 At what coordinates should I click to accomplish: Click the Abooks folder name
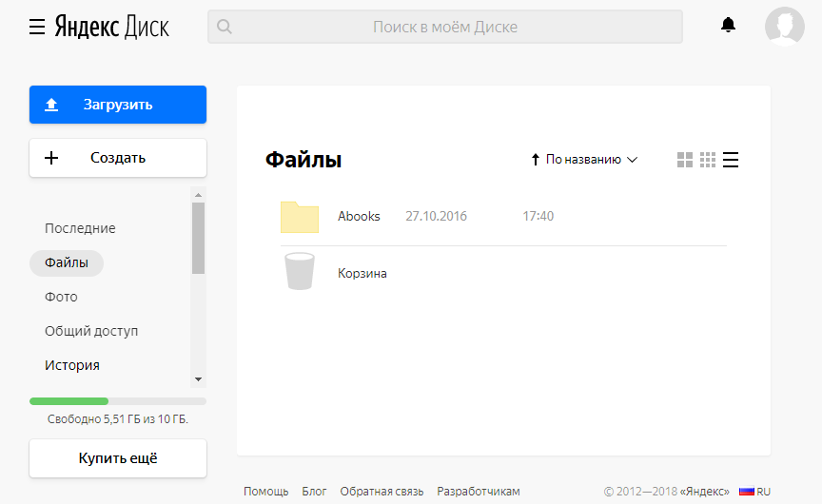tap(359, 217)
